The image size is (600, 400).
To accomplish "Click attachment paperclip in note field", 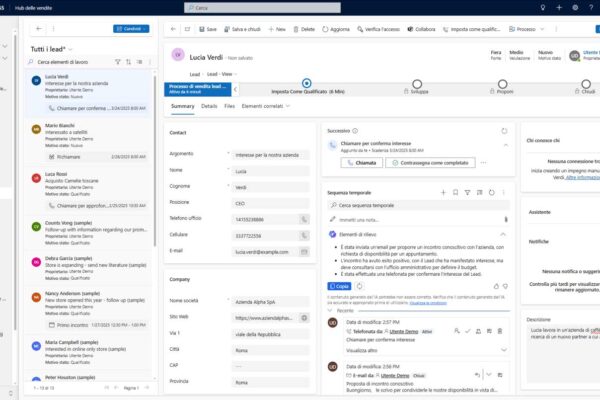I will (506, 219).
